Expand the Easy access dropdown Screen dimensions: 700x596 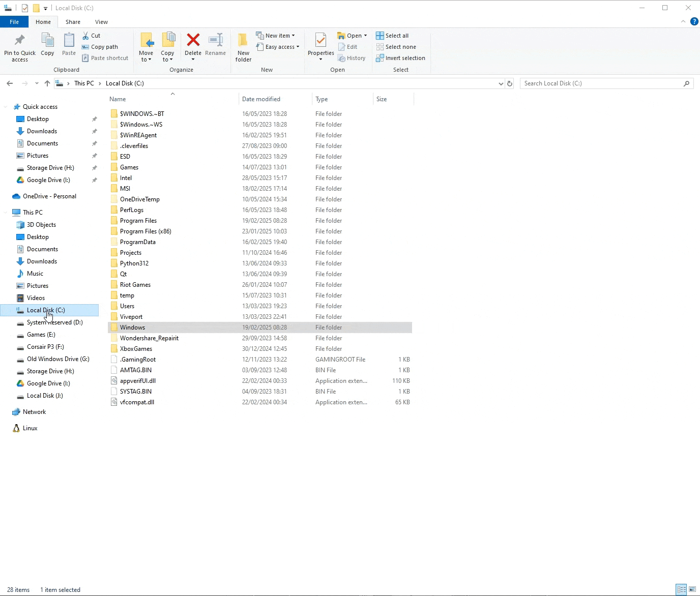(x=278, y=47)
